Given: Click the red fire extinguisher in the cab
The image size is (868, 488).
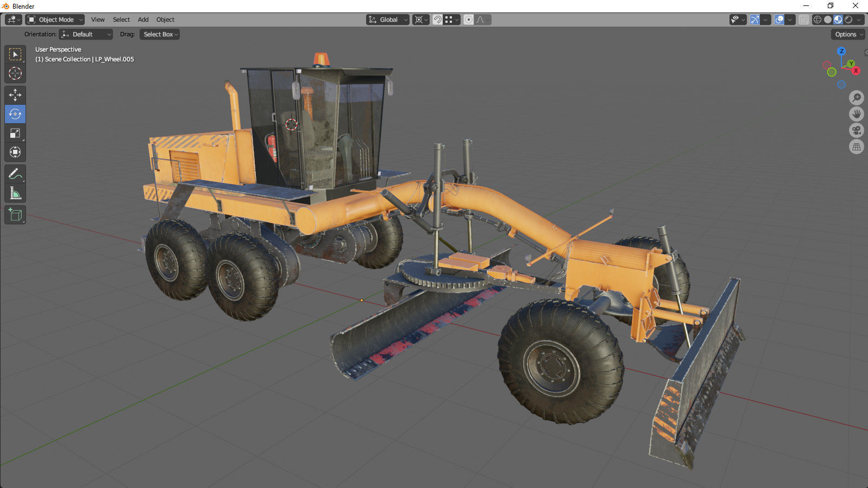Looking at the screenshot, I should click(x=272, y=148).
